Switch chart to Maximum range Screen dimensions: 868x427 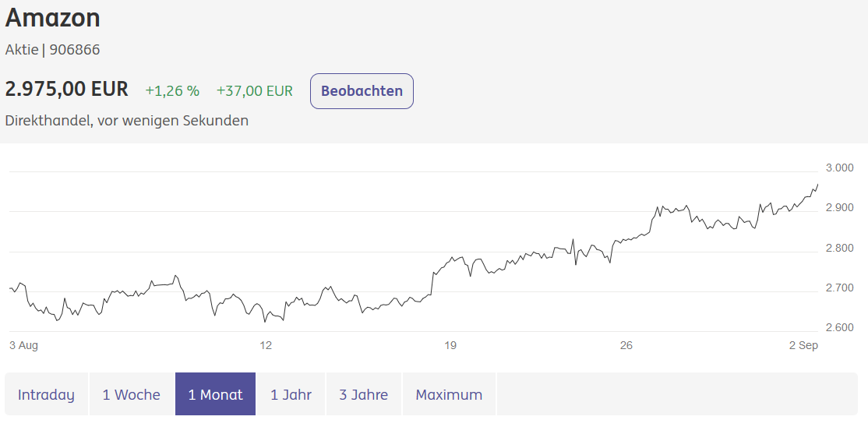449,394
